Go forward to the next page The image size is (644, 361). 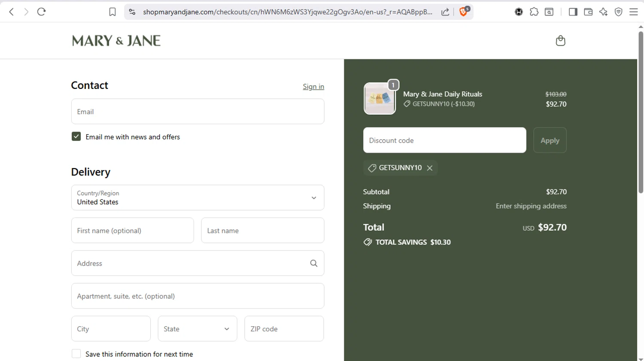point(26,12)
